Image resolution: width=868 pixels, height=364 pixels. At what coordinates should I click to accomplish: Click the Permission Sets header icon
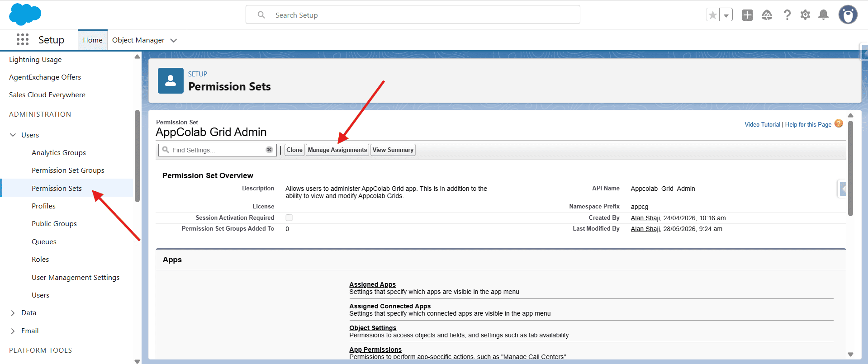point(171,80)
